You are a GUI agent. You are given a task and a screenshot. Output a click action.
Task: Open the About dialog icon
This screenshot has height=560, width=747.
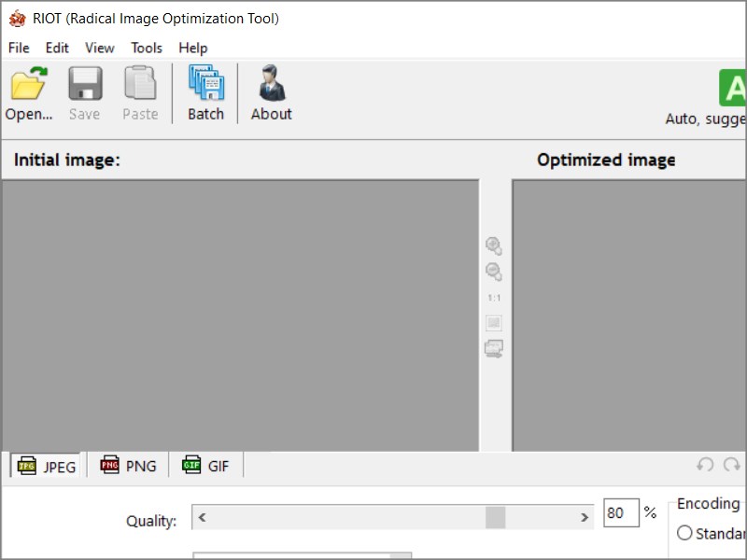tap(272, 83)
